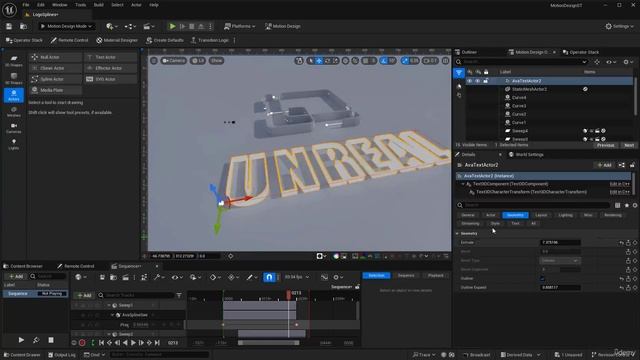
Task: Switch to the Cameras palette category
Action: (14, 128)
